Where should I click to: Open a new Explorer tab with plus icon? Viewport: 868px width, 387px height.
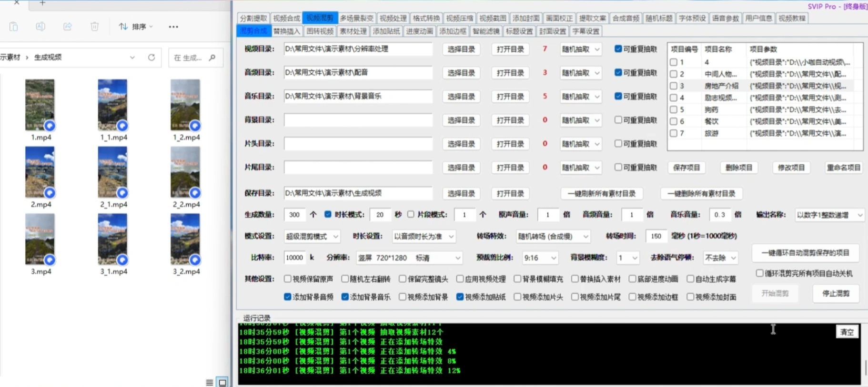coord(42,3)
